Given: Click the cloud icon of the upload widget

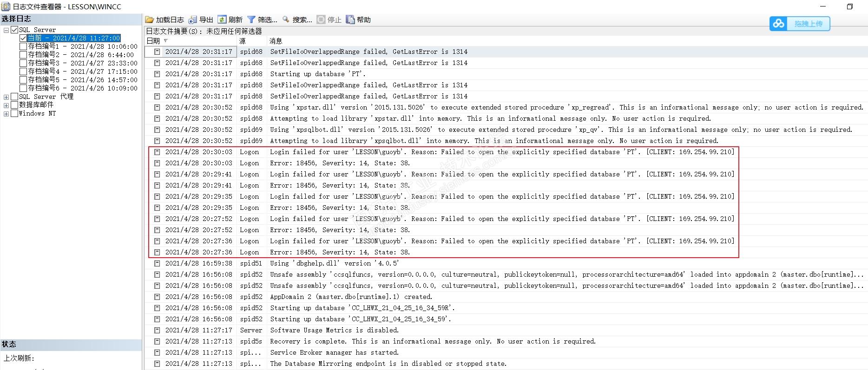Looking at the screenshot, I should [779, 24].
